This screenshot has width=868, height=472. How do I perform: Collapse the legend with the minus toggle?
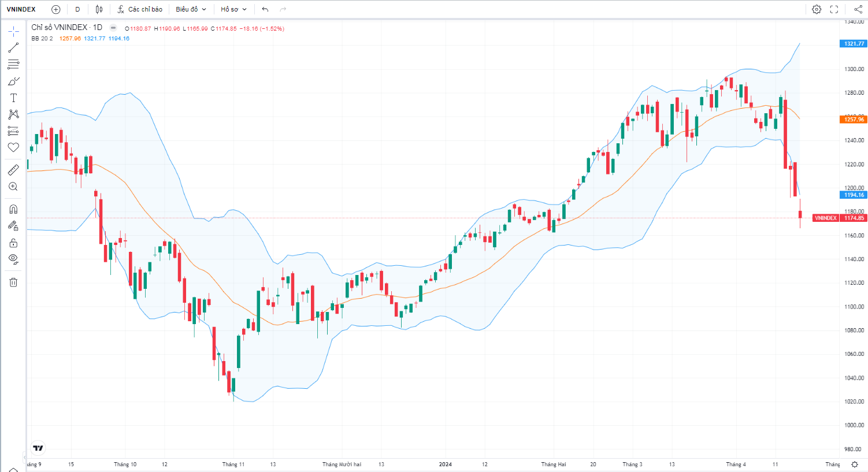click(x=113, y=28)
